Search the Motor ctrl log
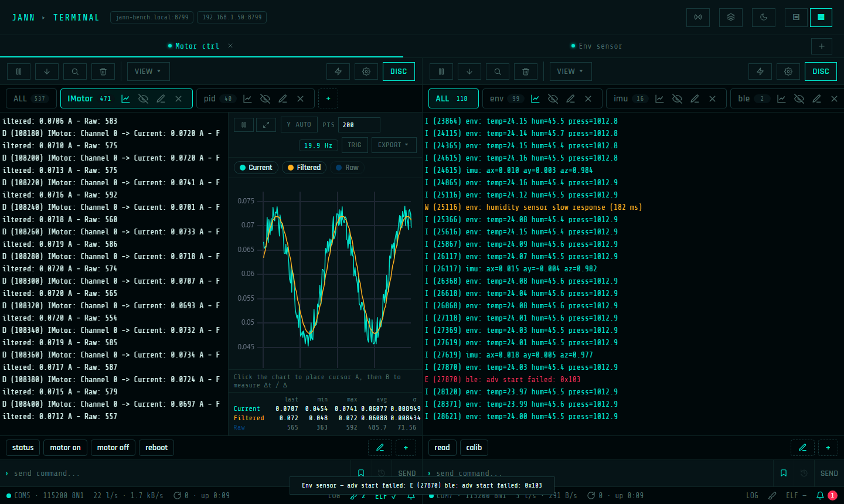The height and width of the screenshot is (504, 844). coord(75,71)
